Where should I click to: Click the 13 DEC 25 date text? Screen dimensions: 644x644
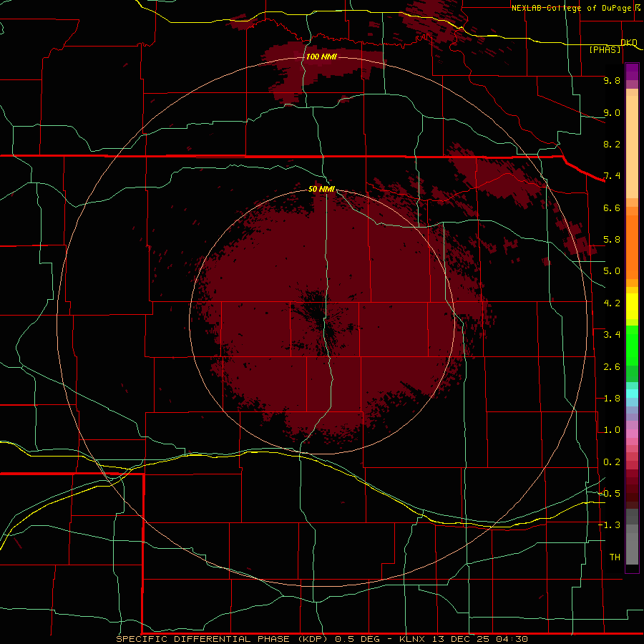click(460, 639)
